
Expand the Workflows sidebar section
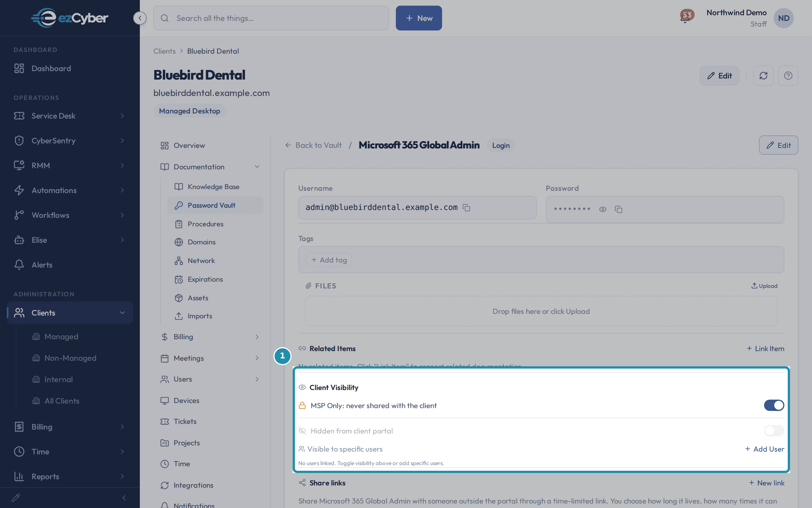[x=70, y=215]
